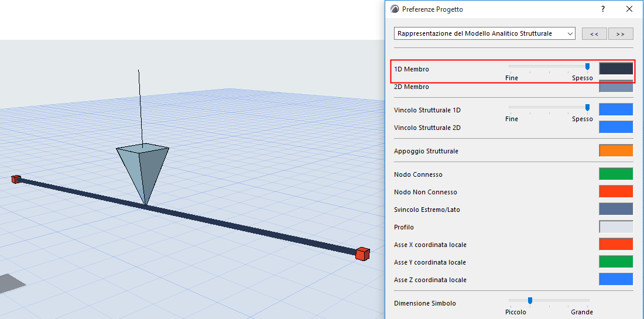Click the Dimensione Simbolo slider handle

tap(530, 300)
